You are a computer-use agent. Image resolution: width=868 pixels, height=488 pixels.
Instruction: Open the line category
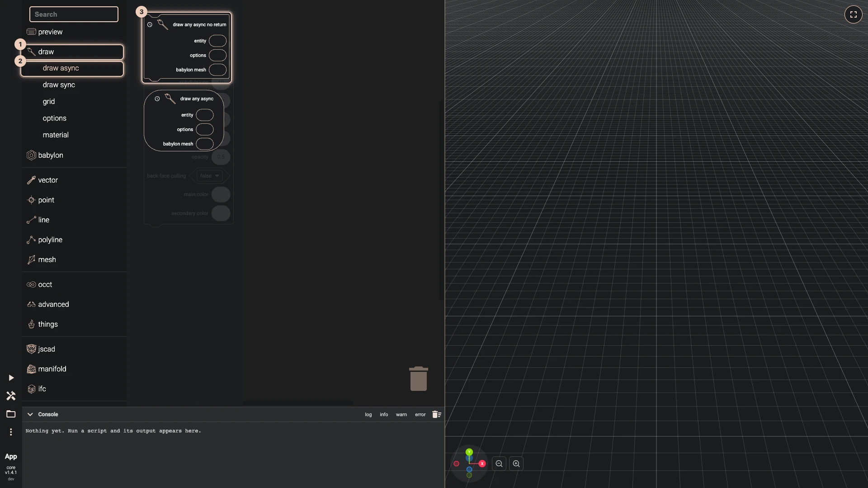74,220
